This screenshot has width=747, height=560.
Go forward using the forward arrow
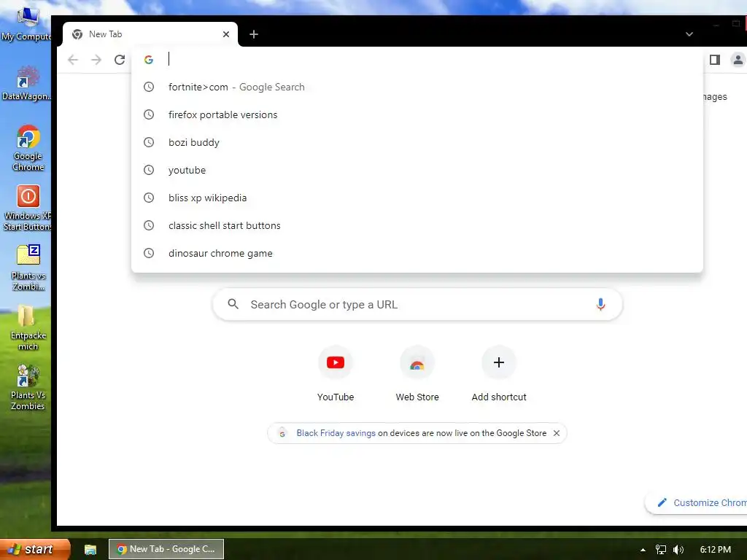click(96, 60)
